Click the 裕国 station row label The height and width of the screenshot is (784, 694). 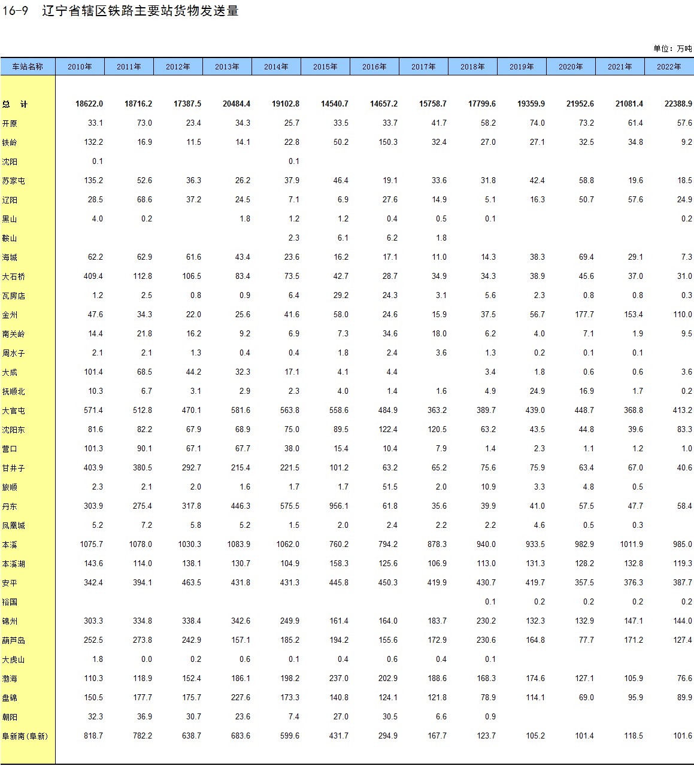10,602
